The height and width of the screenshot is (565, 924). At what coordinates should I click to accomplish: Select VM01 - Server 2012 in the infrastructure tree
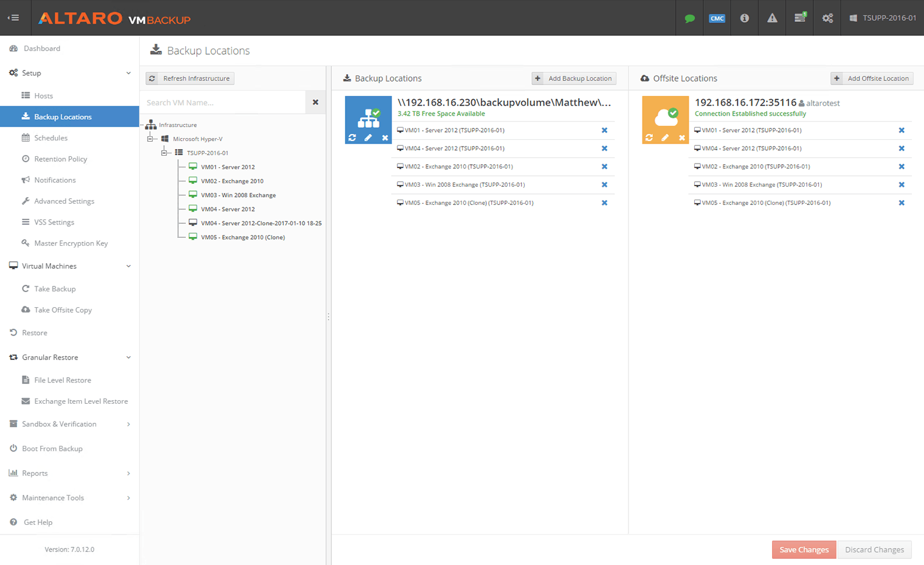click(228, 167)
